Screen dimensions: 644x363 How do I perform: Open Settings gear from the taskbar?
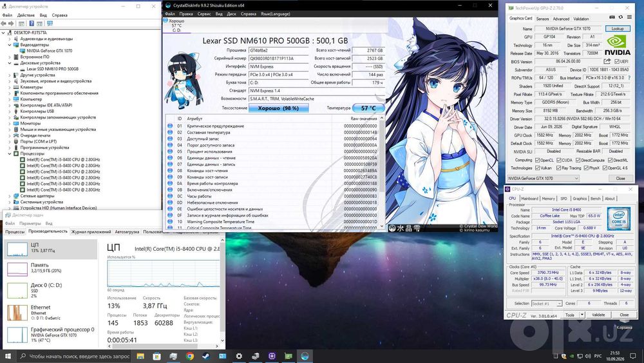239,356
